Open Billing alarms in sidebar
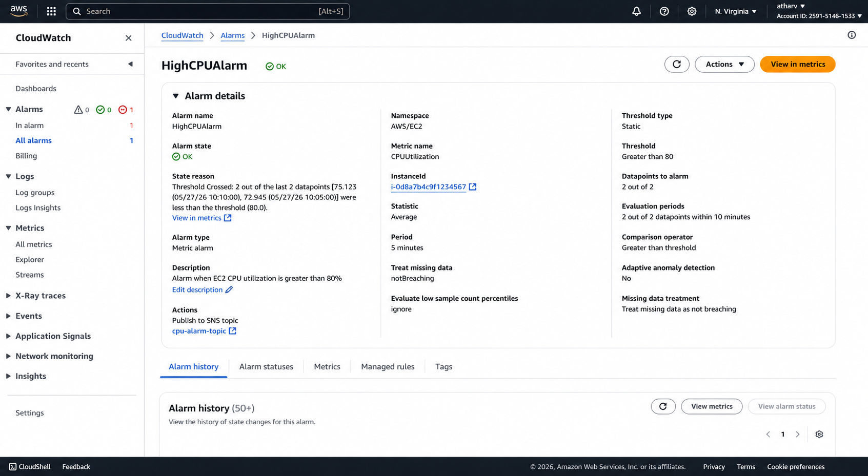The height and width of the screenshot is (476, 868). click(26, 156)
